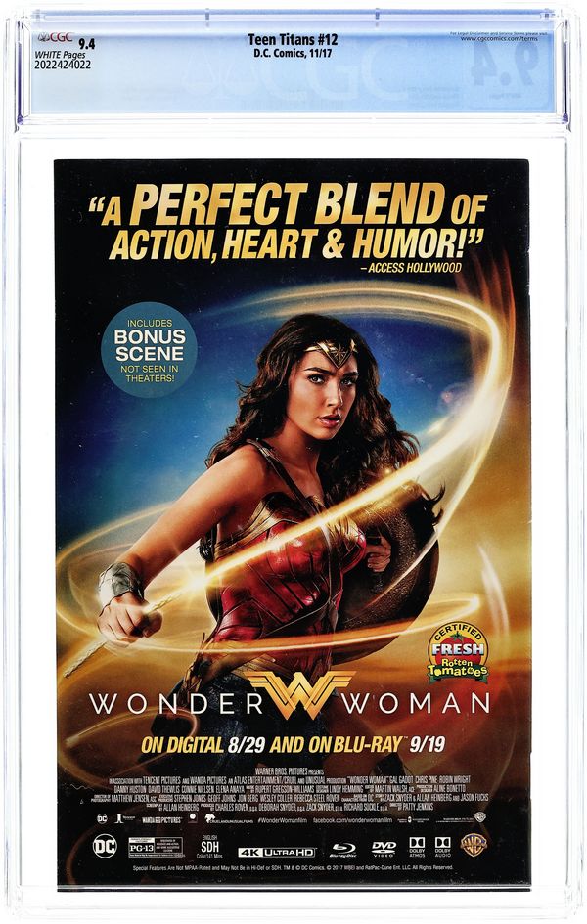Open the www.cgccomics.com/terms link
This screenshot has width=587, height=924.
(499, 38)
